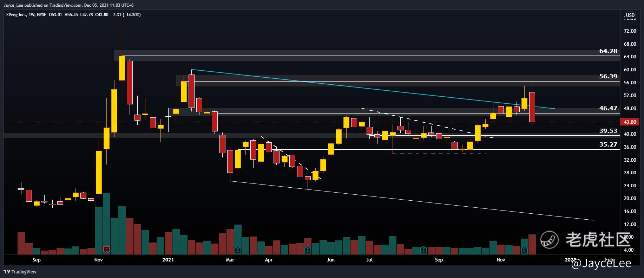644x278 pixels.
Task: Click the earnings E marker in late August 2021
Action: pos(423,250)
